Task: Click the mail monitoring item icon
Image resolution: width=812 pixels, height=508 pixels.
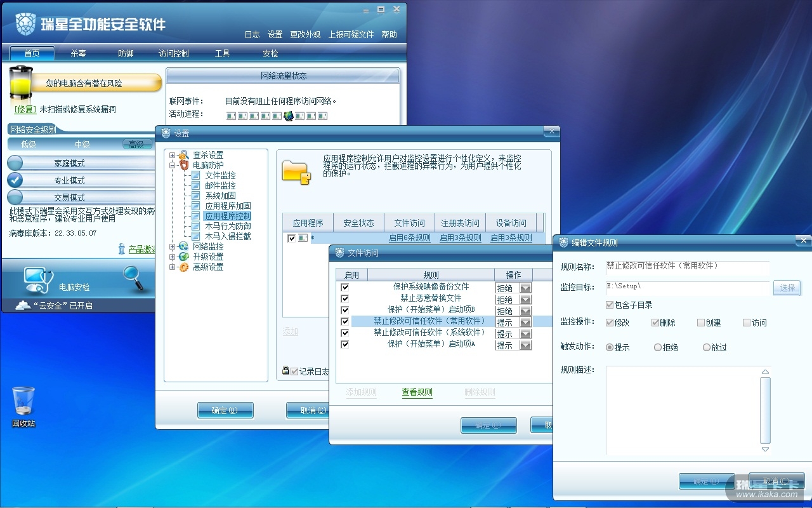Action: tap(196, 185)
